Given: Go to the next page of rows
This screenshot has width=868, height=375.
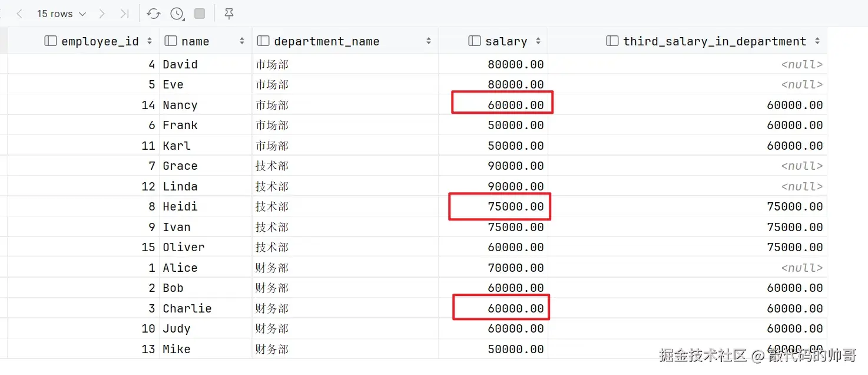Looking at the screenshot, I should pyautogui.click(x=102, y=14).
